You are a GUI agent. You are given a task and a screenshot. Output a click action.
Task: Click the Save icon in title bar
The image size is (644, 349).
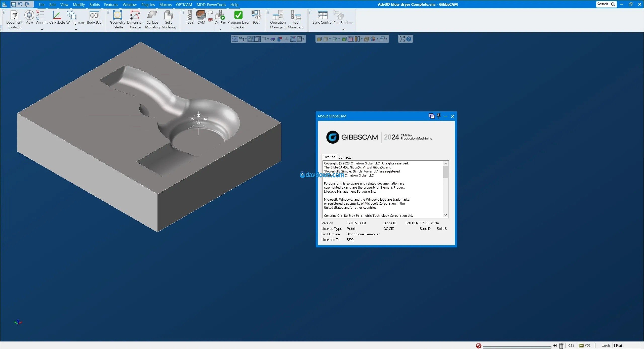(13, 4)
